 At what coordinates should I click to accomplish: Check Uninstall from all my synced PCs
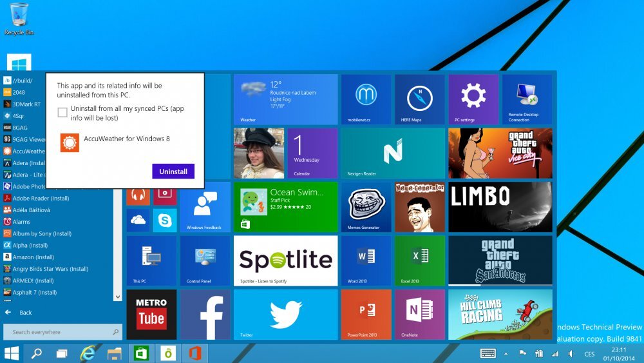pyautogui.click(x=62, y=112)
